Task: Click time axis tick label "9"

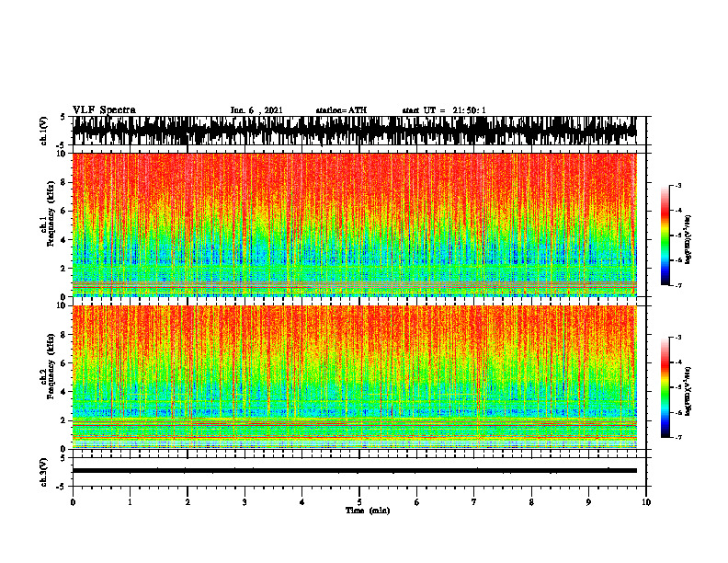Action: tap(588, 502)
